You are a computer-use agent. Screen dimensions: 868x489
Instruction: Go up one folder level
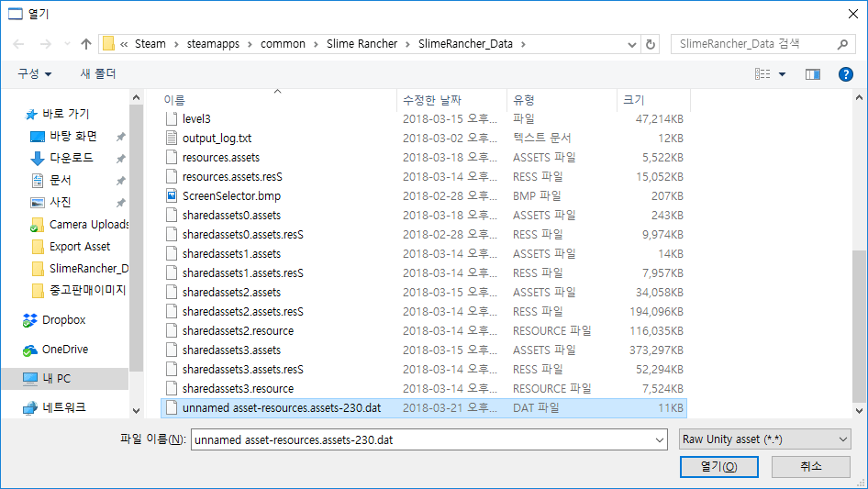pos(86,44)
